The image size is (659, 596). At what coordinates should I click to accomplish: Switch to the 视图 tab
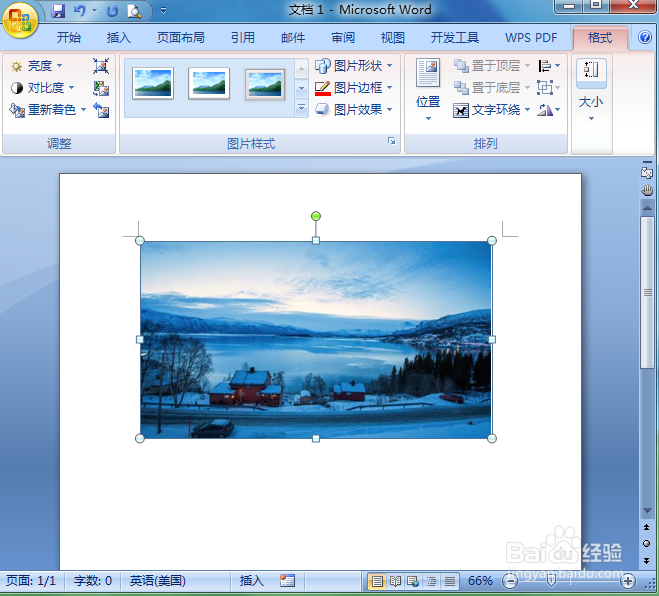point(393,38)
